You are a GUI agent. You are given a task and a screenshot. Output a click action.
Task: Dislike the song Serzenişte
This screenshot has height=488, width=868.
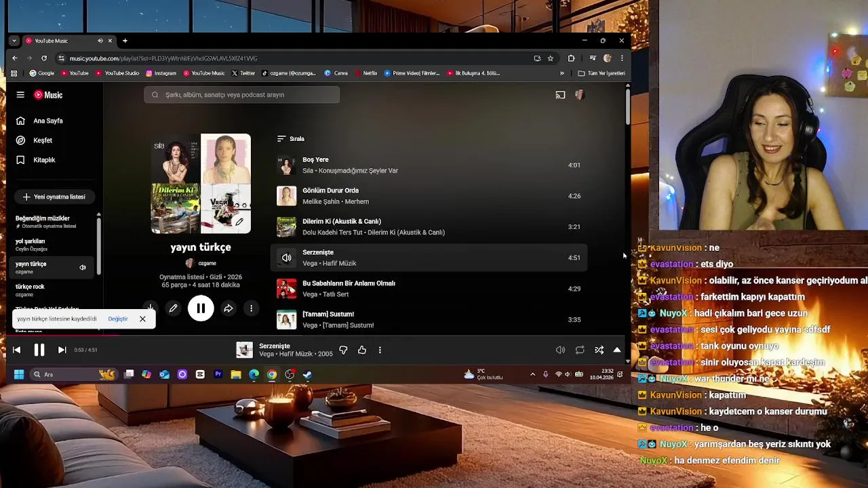[x=343, y=350]
